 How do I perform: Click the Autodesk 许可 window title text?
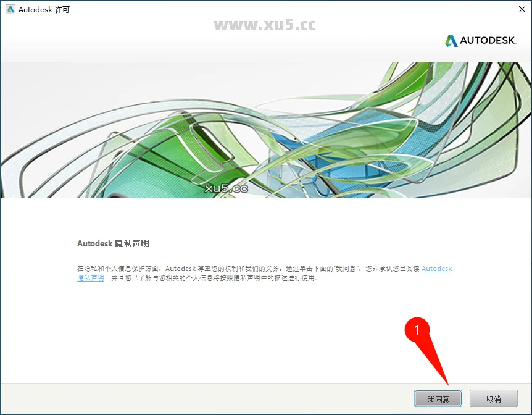[44, 10]
